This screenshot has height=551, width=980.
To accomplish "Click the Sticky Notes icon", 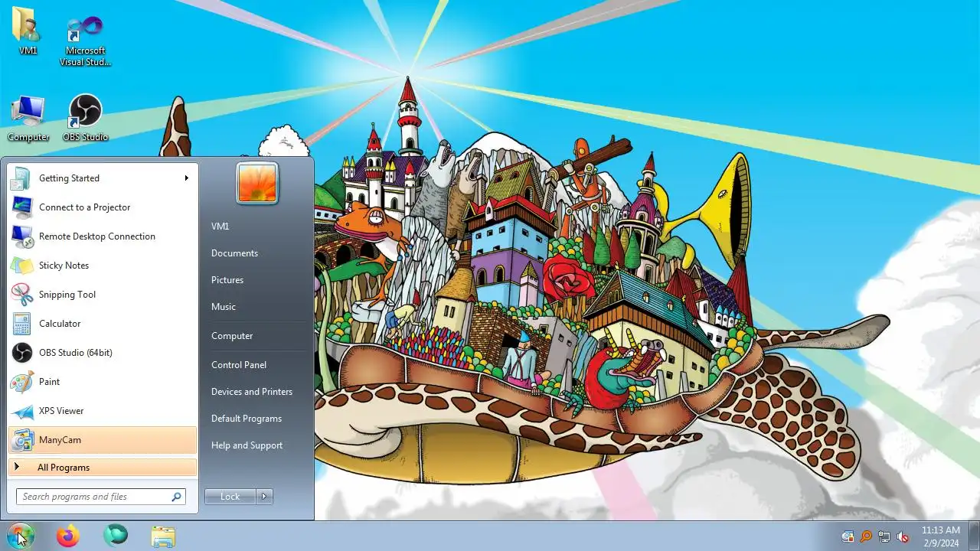I will 21,266.
